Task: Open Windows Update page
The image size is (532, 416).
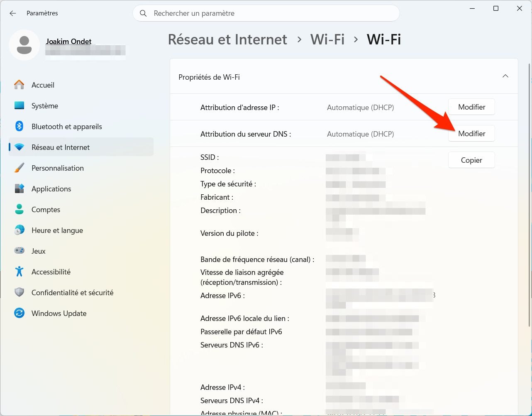Action: pos(81,313)
